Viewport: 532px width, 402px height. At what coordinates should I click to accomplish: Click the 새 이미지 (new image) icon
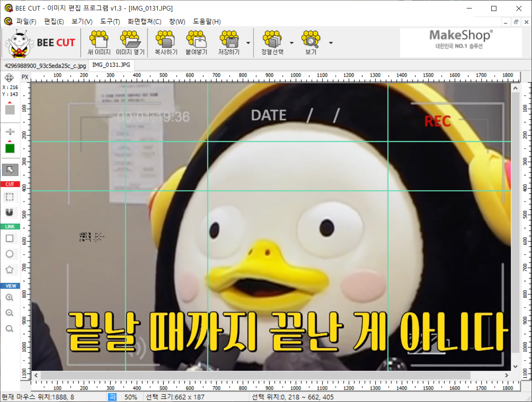(x=98, y=43)
